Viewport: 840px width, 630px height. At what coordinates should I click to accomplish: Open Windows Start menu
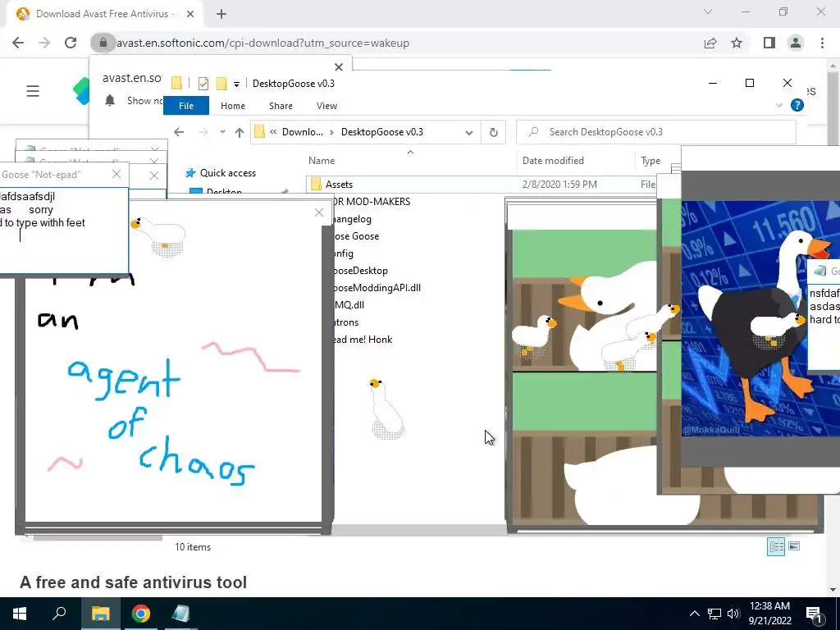(x=20, y=614)
